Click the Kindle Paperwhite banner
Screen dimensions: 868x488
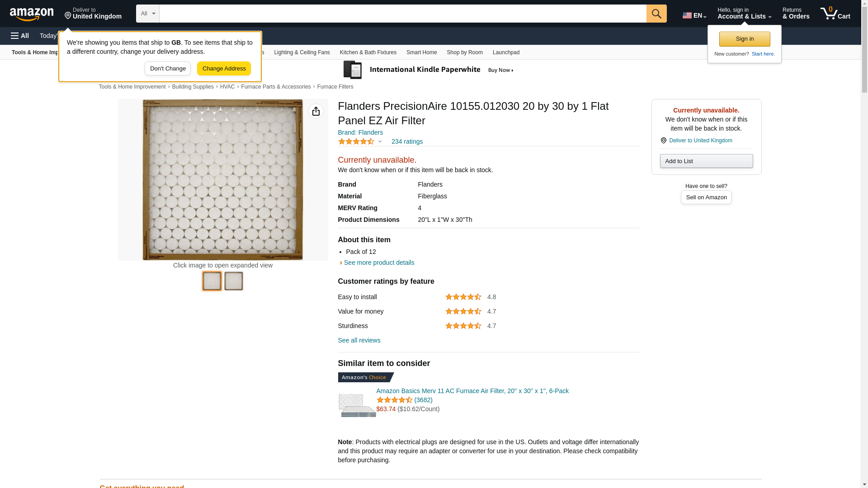coord(429,70)
